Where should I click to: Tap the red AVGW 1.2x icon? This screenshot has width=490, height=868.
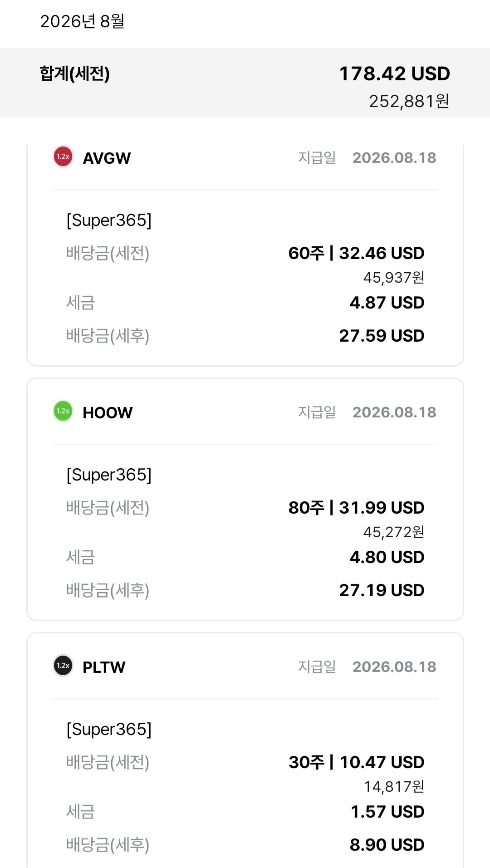pyautogui.click(x=63, y=157)
